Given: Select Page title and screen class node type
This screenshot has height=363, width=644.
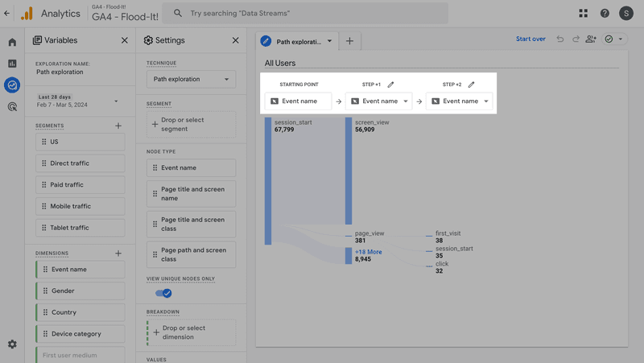Looking at the screenshot, I should click(191, 225).
